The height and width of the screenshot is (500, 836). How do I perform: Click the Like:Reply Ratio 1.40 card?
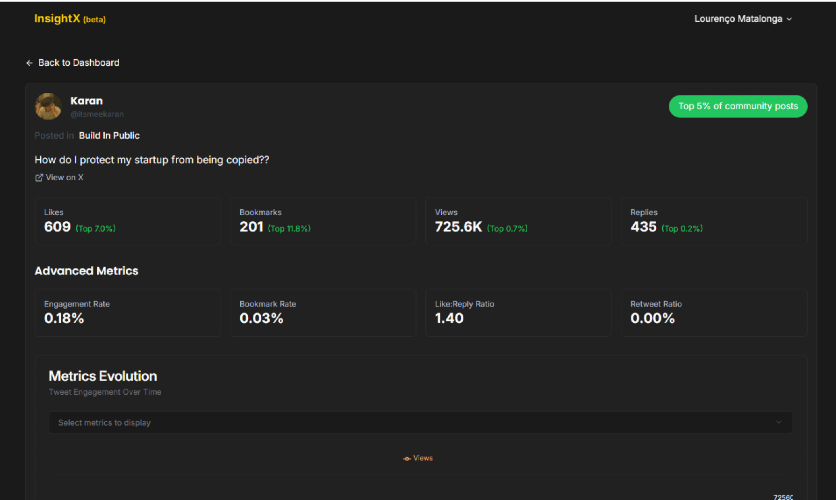click(518, 313)
